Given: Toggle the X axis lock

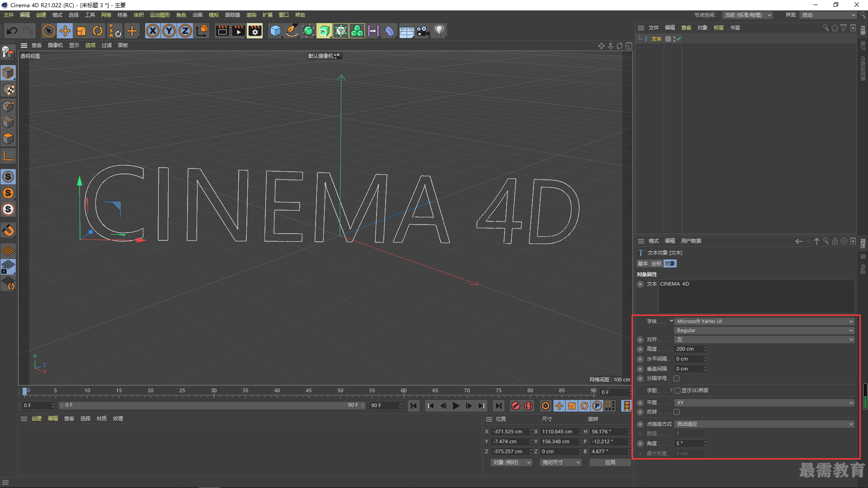Looking at the screenshot, I should click(x=153, y=31).
